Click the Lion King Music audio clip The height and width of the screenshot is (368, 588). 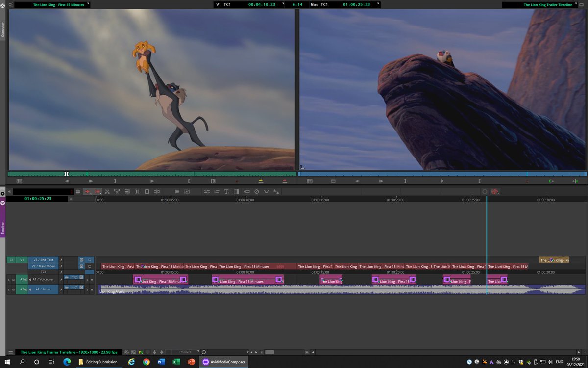pos(341,290)
